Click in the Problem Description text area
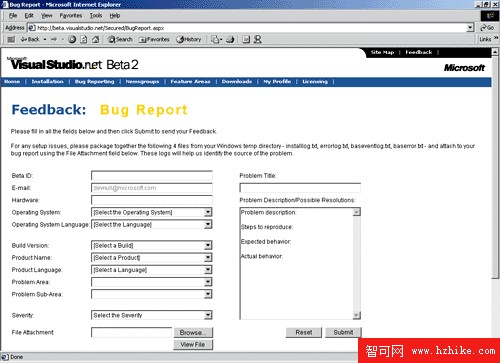Screen dimensions: 500x363 tap(297, 263)
